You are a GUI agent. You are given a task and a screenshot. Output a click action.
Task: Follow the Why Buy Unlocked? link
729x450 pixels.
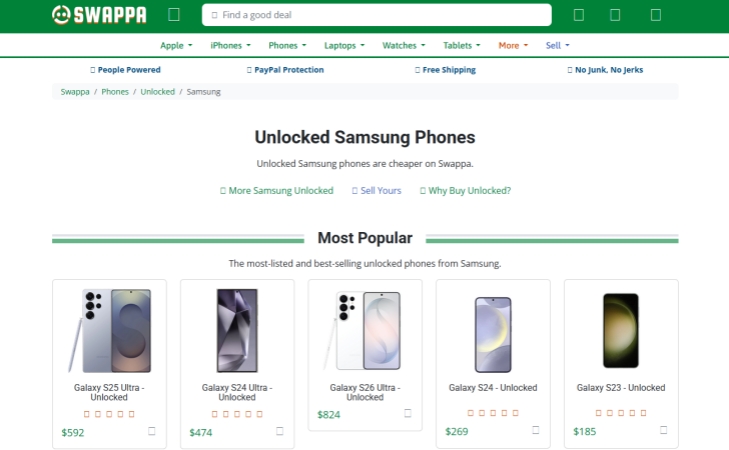[x=465, y=191]
